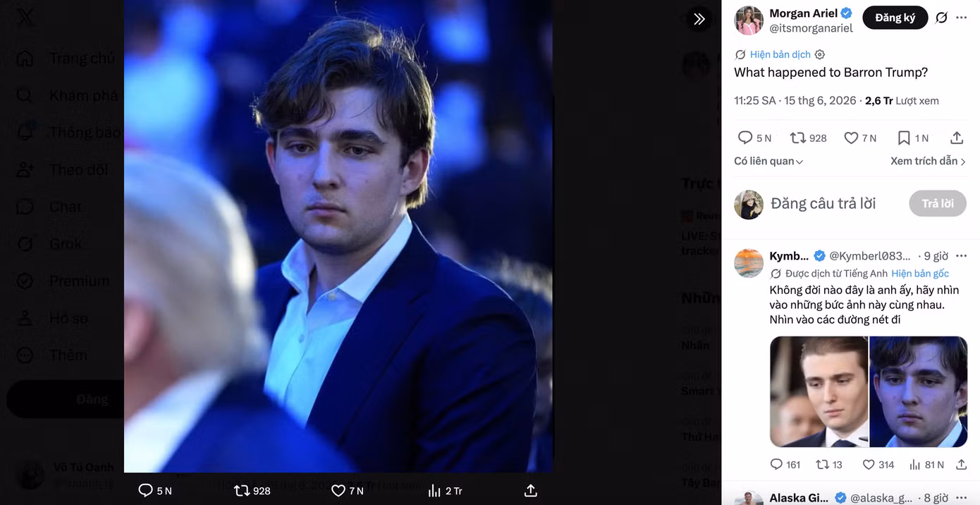Show original text via Hiện bản gốc
The width and height of the screenshot is (980, 505).
[x=920, y=273]
